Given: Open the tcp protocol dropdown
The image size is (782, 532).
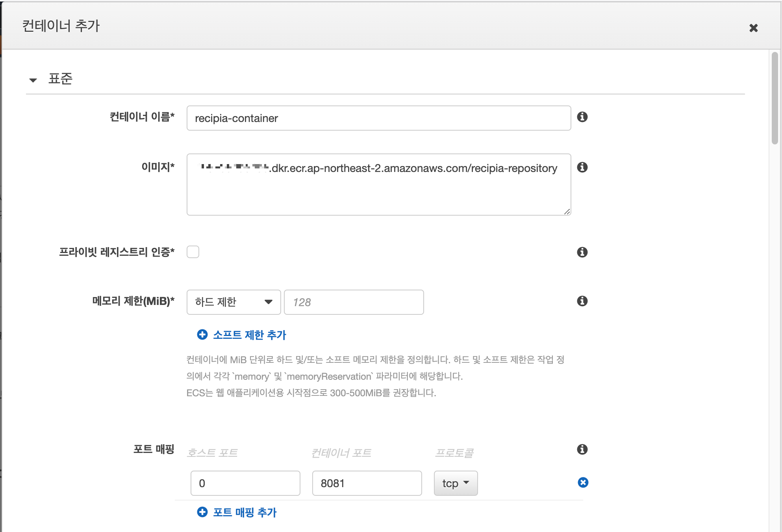Looking at the screenshot, I should [x=456, y=483].
